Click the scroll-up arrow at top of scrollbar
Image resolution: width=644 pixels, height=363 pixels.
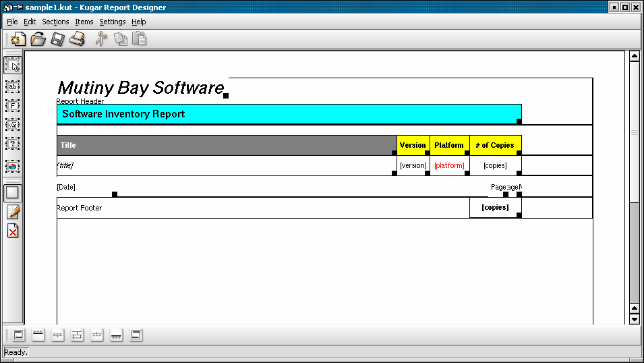click(635, 56)
